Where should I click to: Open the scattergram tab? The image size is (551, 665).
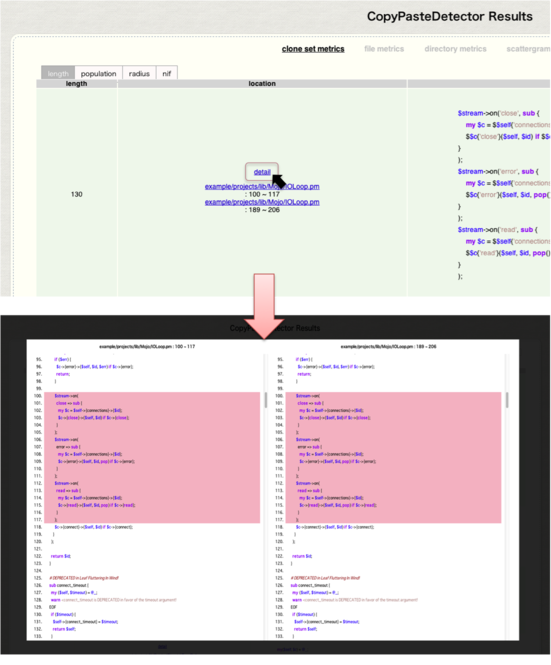click(x=528, y=49)
